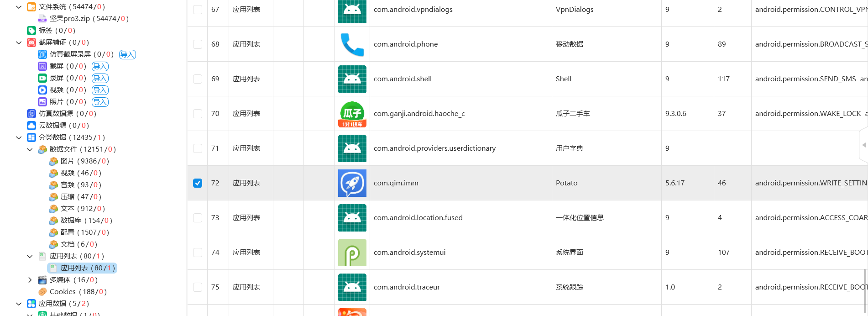Click the 多媒体 clapperboard icon

tap(42, 280)
